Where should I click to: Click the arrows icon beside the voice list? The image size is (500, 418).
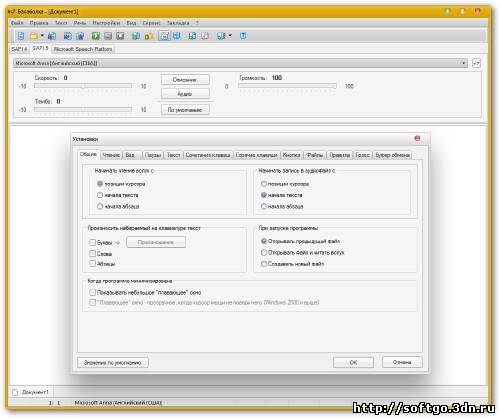pos(476,63)
